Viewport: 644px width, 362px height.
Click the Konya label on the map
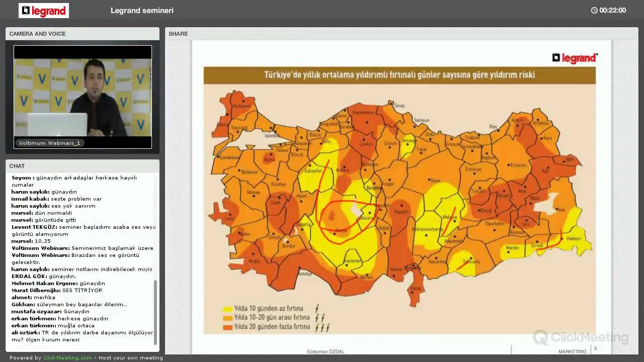coord(342,231)
